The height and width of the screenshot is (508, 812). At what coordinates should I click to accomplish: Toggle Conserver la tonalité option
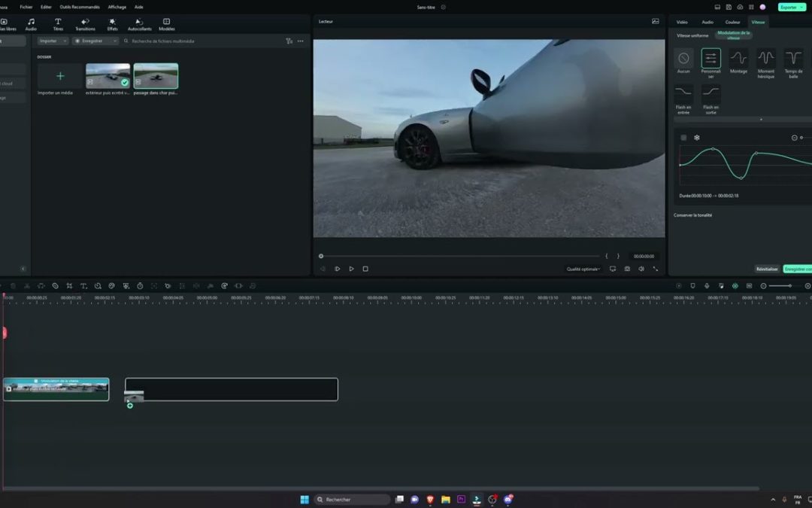click(693, 215)
